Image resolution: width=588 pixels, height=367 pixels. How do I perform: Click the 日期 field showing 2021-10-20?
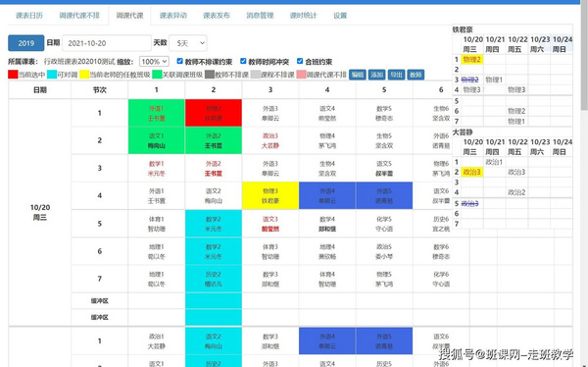(x=107, y=43)
